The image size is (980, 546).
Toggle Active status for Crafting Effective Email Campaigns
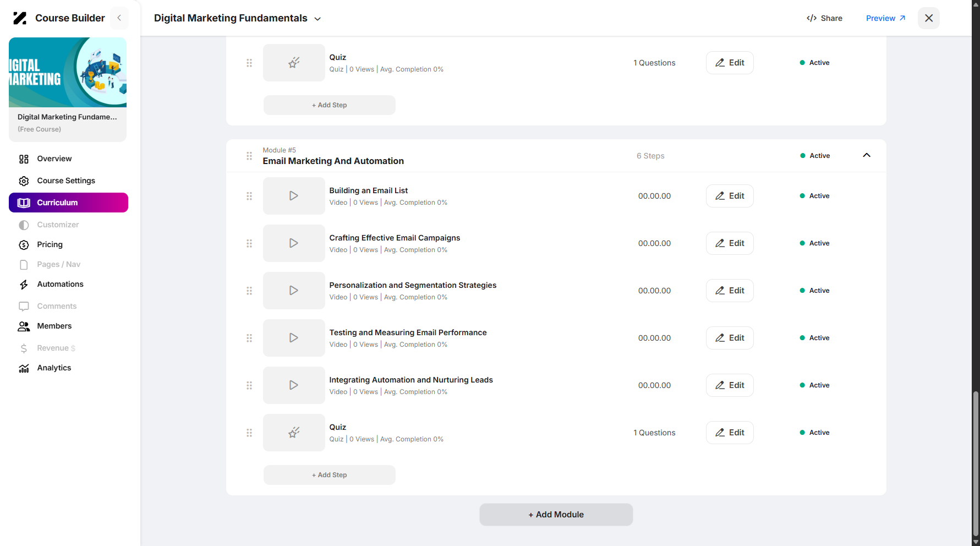tap(814, 243)
